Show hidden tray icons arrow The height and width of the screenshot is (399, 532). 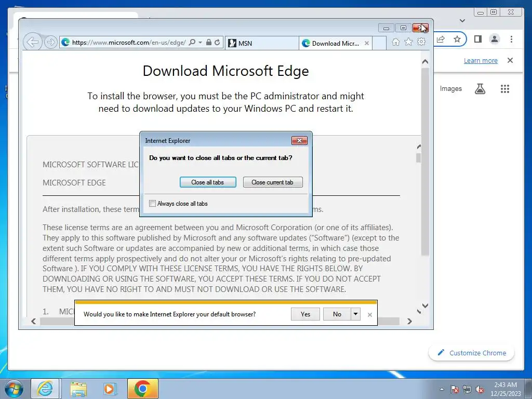click(442, 389)
